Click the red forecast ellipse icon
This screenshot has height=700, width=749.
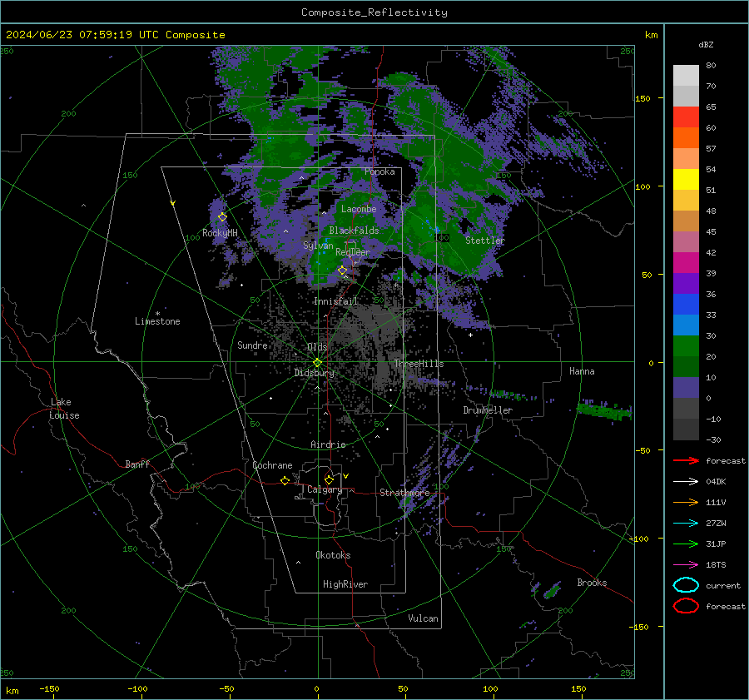click(x=686, y=606)
